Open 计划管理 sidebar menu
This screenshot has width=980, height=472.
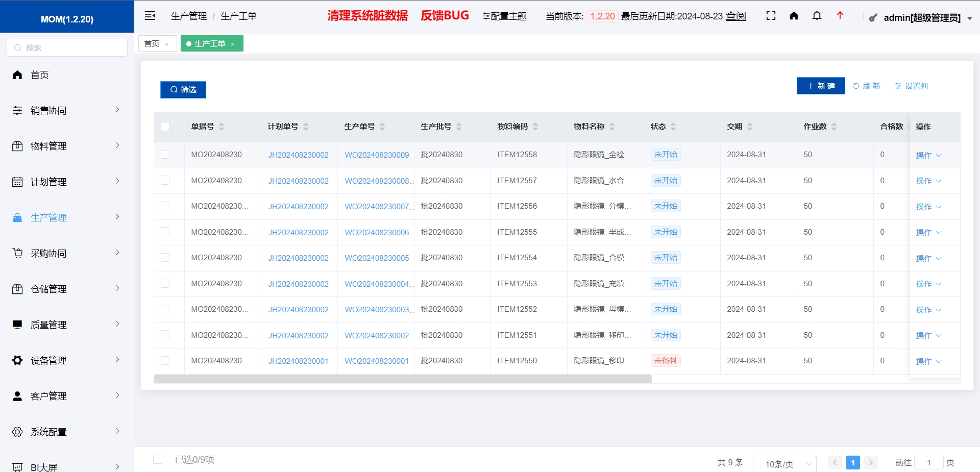click(x=67, y=182)
